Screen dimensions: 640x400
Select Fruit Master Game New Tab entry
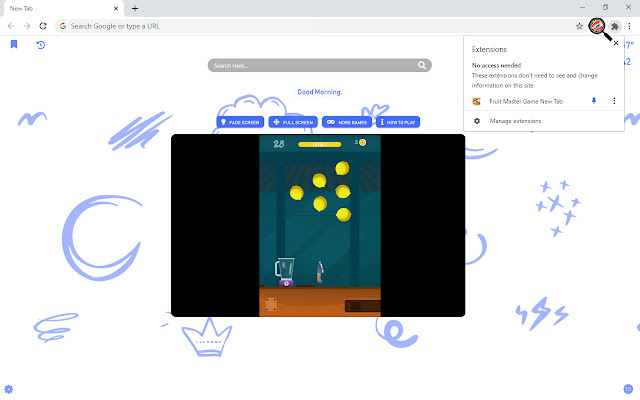point(526,101)
